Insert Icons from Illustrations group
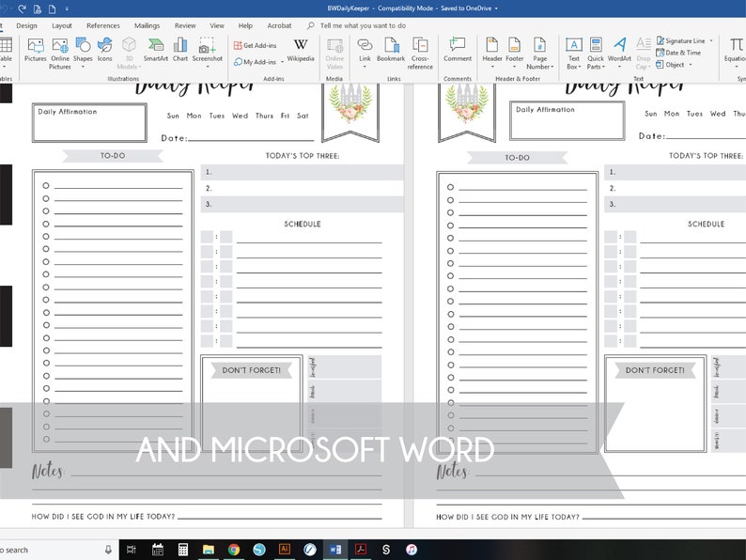746x560 pixels. click(x=104, y=50)
